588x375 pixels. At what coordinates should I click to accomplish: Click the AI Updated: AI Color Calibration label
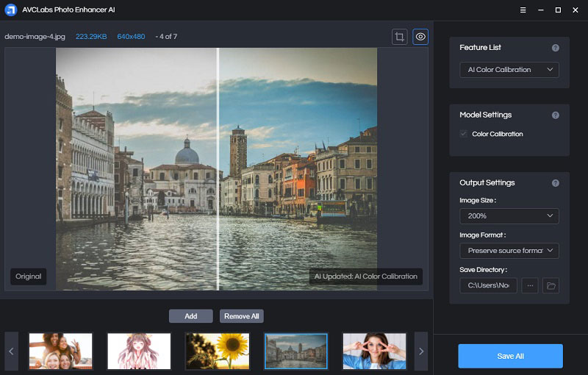tap(365, 276)
